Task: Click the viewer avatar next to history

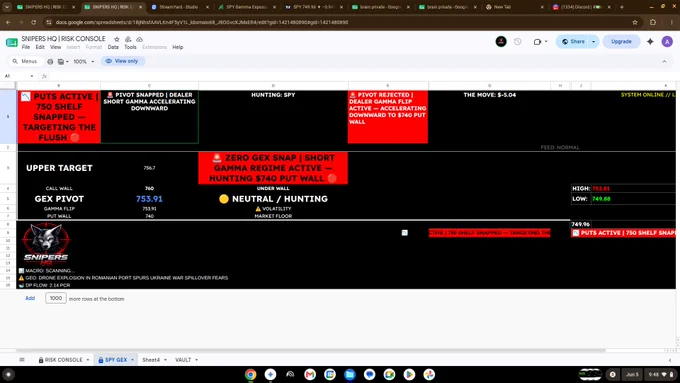Action: pos(501,42)
